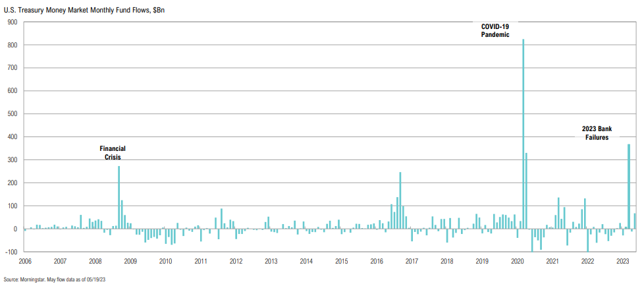Click the 2010 year label on the x-axis

tap(165, 262)
